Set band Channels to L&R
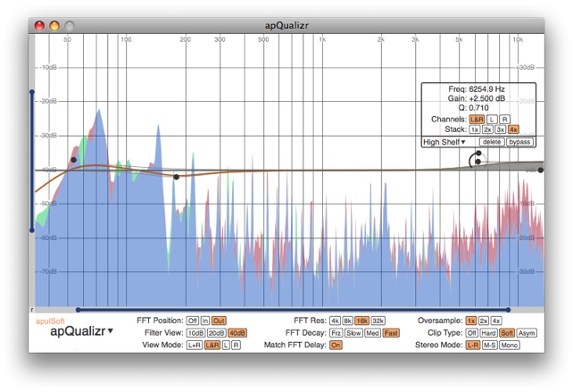Image resolution: width=573 pixels, height=392 pixels. (477, 120)
